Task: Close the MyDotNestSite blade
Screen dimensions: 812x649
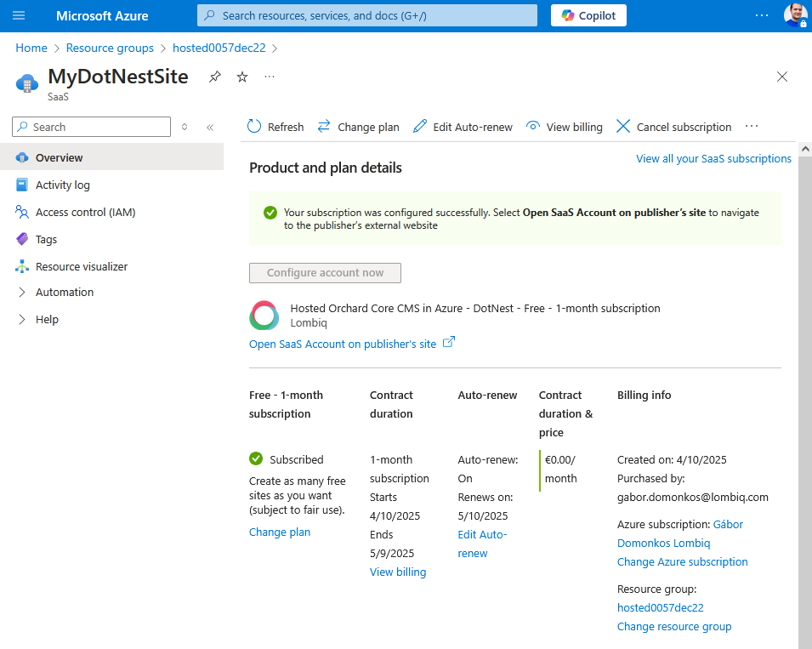Action: coord(782,77)
